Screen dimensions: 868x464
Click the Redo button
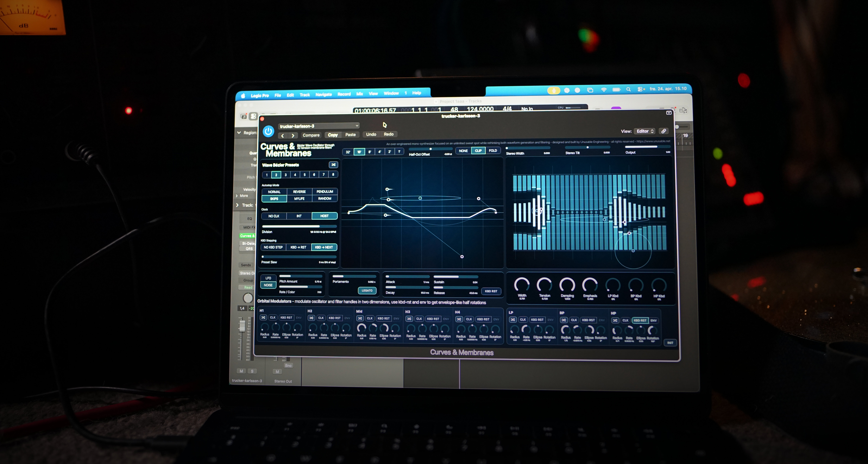pyautogui.click(x=389, y=134)
